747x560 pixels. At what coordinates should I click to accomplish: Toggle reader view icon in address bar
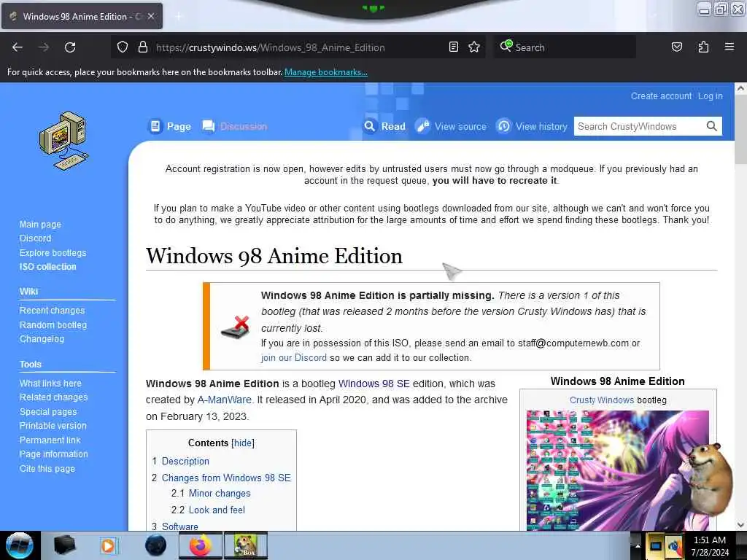pos(454,47)
